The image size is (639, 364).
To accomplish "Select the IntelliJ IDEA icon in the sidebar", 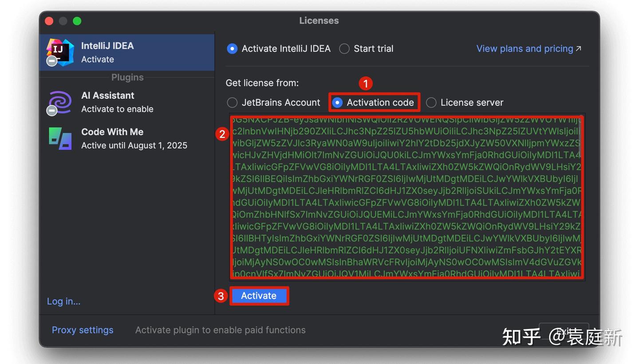I will point(59,52).
